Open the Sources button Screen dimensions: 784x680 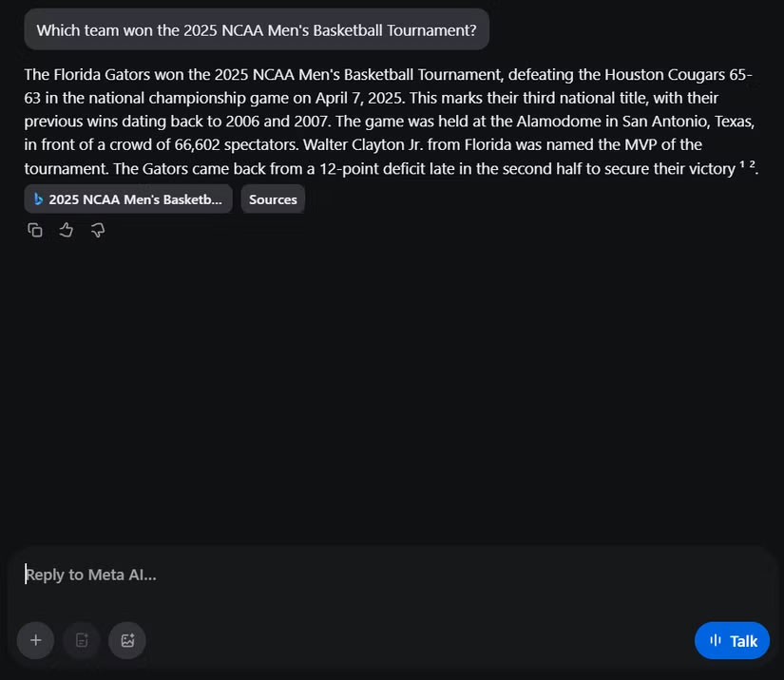pyautogui.click(x=273, y=199)
